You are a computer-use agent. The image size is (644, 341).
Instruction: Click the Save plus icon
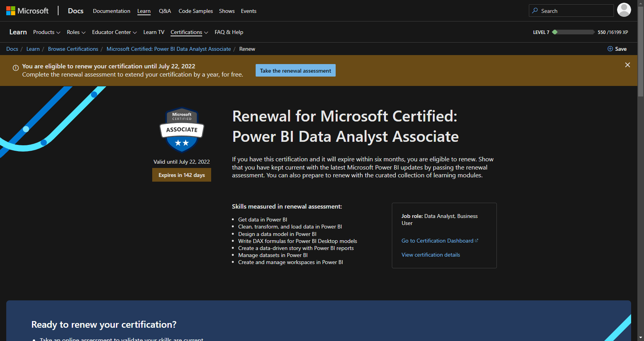coord(610,49)
